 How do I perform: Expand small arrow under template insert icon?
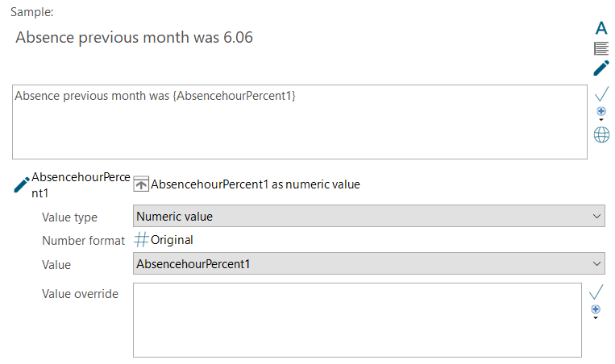(x=600, y=120)
